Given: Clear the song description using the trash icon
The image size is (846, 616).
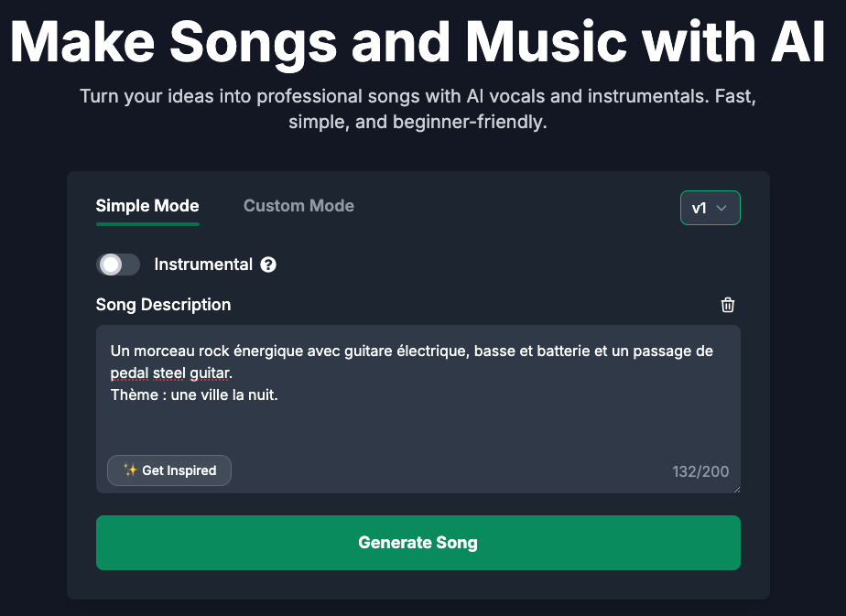Looking at the screenshot, I should (727, 305).
